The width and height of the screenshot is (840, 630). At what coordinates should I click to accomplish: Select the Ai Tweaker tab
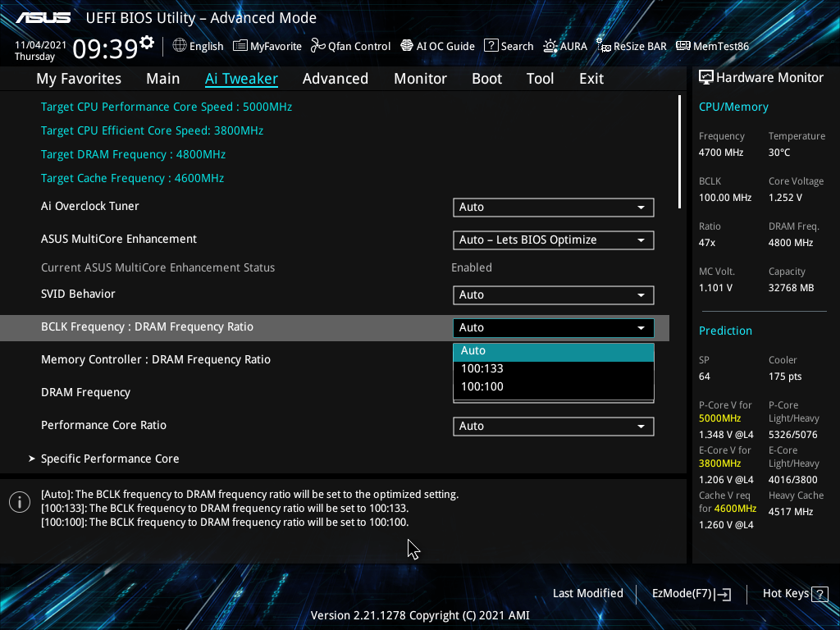click(x=241, y=79)
